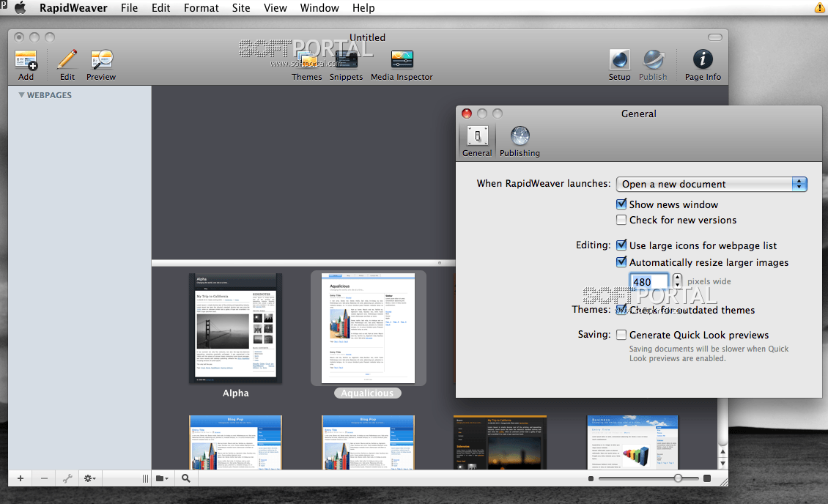Toggle Automatically resize larger images
828x504 pixels.
click(621, 262)
